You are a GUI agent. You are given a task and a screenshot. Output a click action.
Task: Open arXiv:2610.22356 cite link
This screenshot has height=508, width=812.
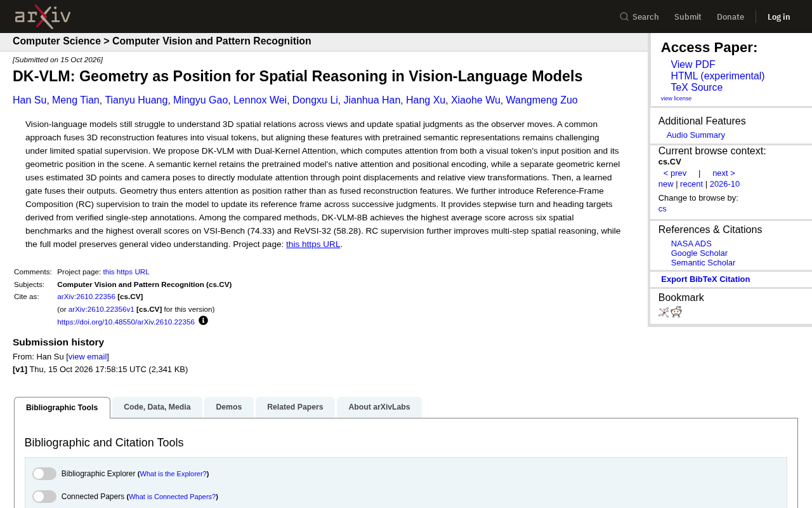pyautogui.click(x=86, y=297)
